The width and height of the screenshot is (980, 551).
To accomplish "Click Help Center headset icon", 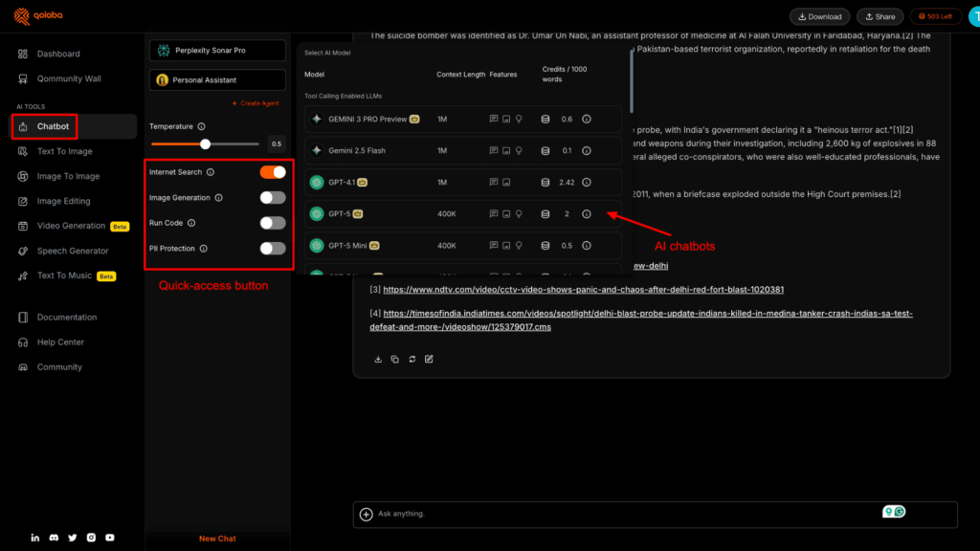I will point(23,342).
